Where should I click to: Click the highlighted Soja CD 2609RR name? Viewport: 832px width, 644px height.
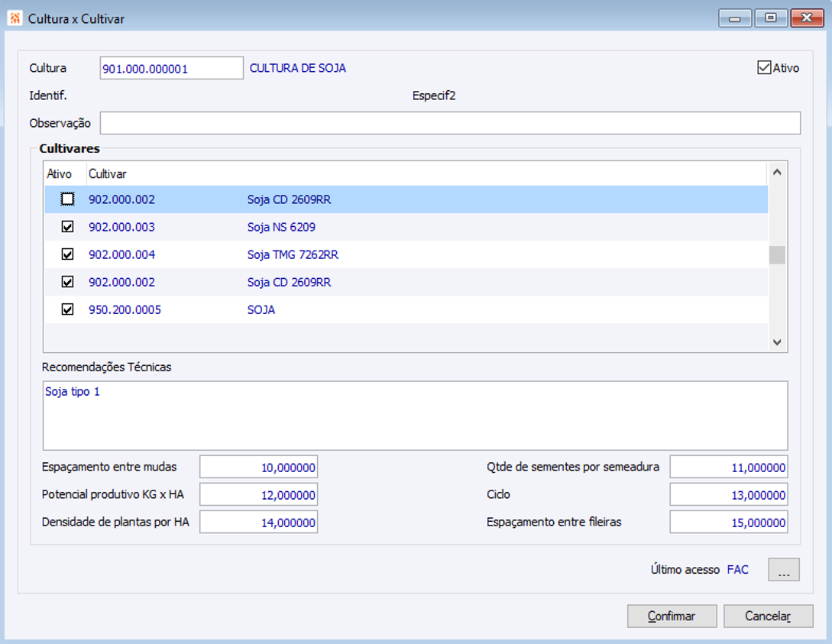tap(290, 199)
